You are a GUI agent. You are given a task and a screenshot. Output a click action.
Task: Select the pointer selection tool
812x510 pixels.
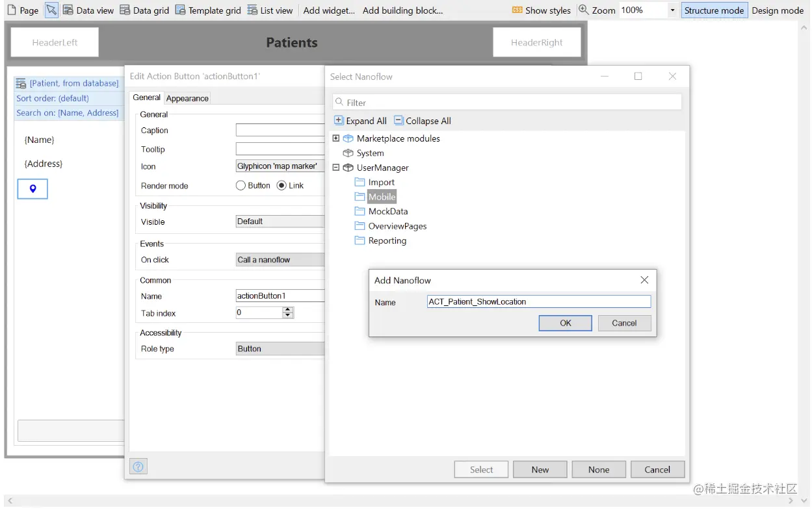point(51,10)
